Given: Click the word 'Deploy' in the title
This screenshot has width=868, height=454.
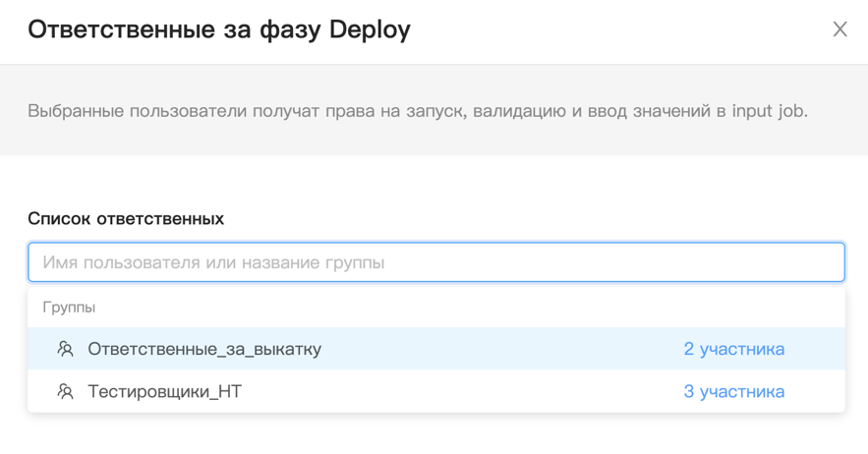Looking at the screenshot, I should pyautogui.click(x=370, y=29).
